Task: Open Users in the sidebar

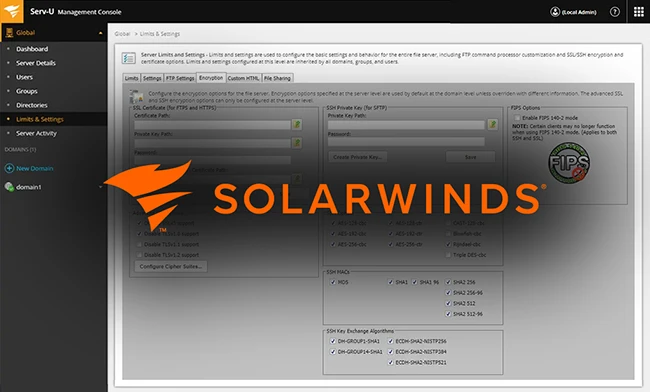Action: pyautogui.click(x=24, y=77)
